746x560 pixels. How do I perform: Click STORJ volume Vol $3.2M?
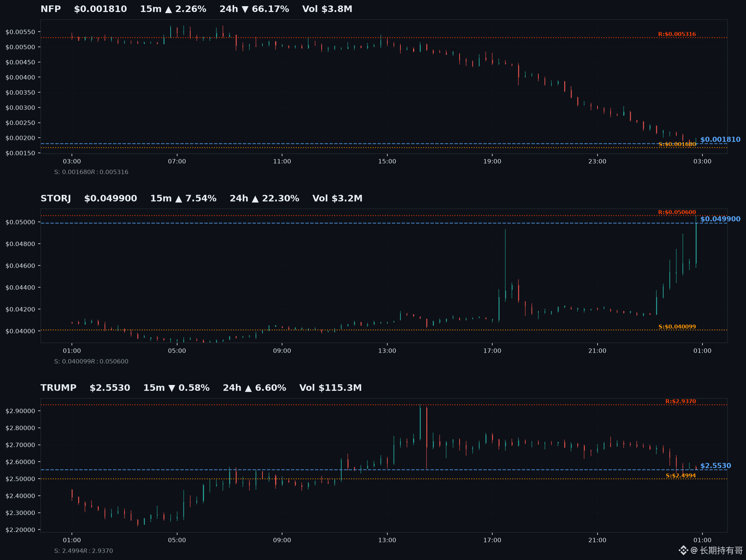(x=338, y=198)
